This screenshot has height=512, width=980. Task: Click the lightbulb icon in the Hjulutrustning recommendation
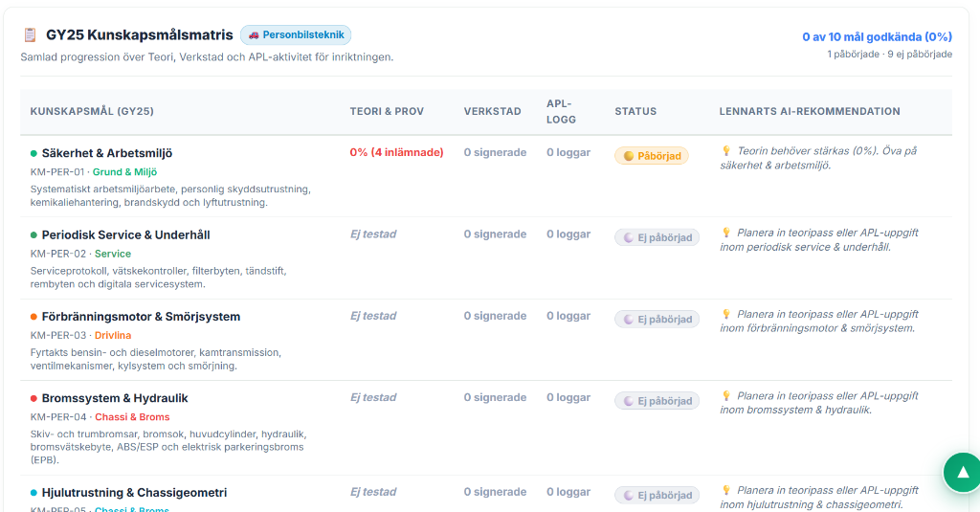pos(726,490)
